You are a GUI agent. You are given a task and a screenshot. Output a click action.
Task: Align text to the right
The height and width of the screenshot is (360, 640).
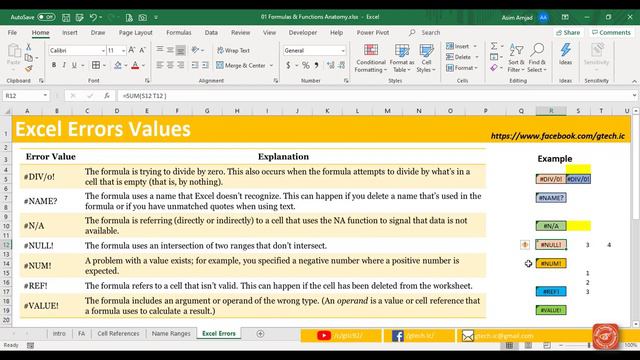coord(180,65)
